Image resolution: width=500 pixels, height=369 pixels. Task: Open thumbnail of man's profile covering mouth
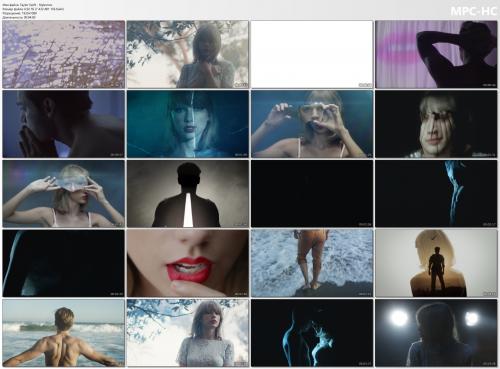tap(64, 124)
